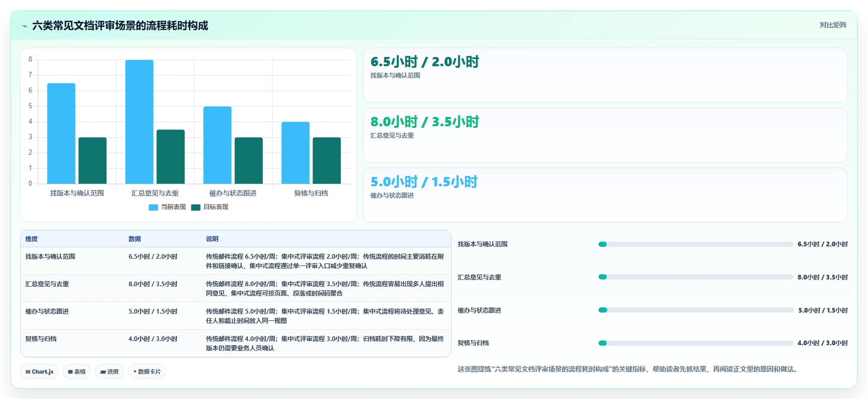This screenshot has height=399, width=868.
Task: Open the 6.5小时 / 2.0小时 data card
Action: tap(605, 75)
